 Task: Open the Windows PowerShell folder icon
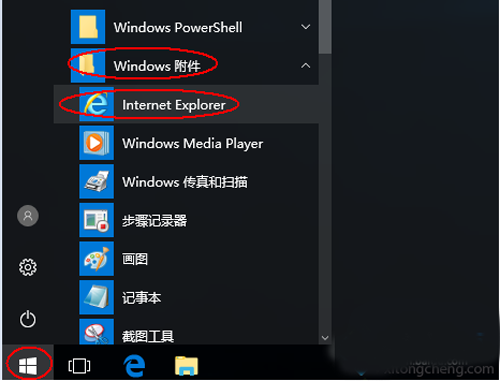(x=88, y=27)
